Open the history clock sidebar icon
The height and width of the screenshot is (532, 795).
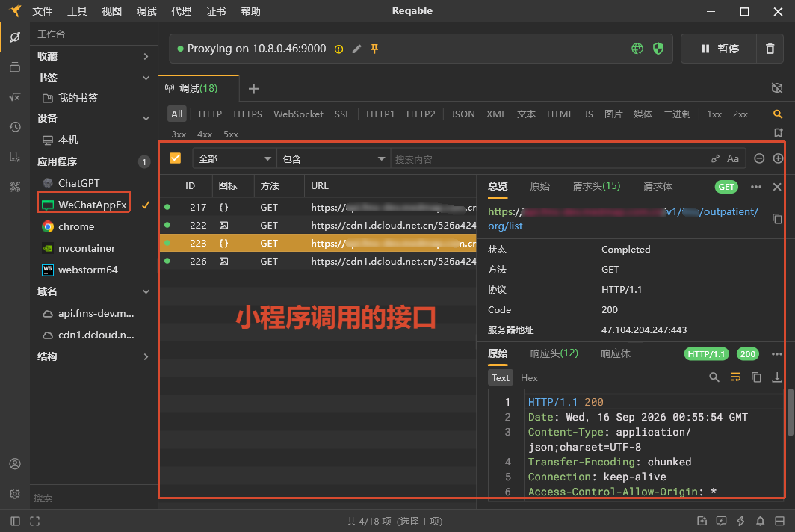point(15,127)
